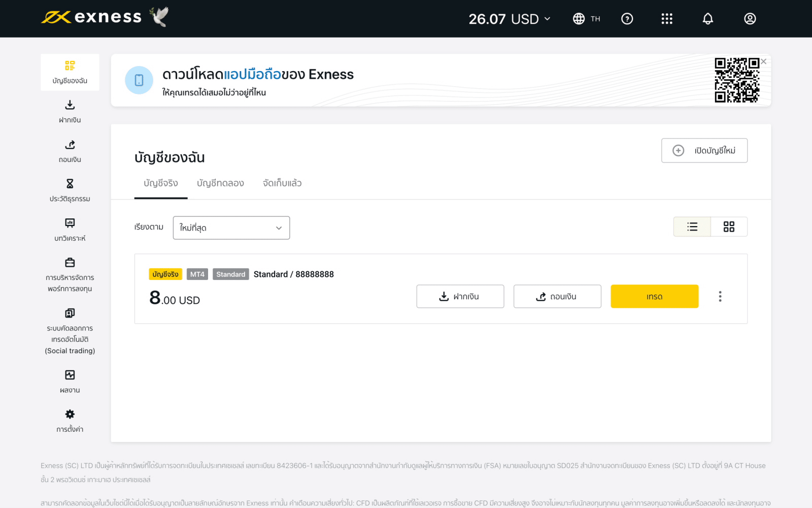
Task: Click the phone icon in the banner
Action: [x=139, y=80]
